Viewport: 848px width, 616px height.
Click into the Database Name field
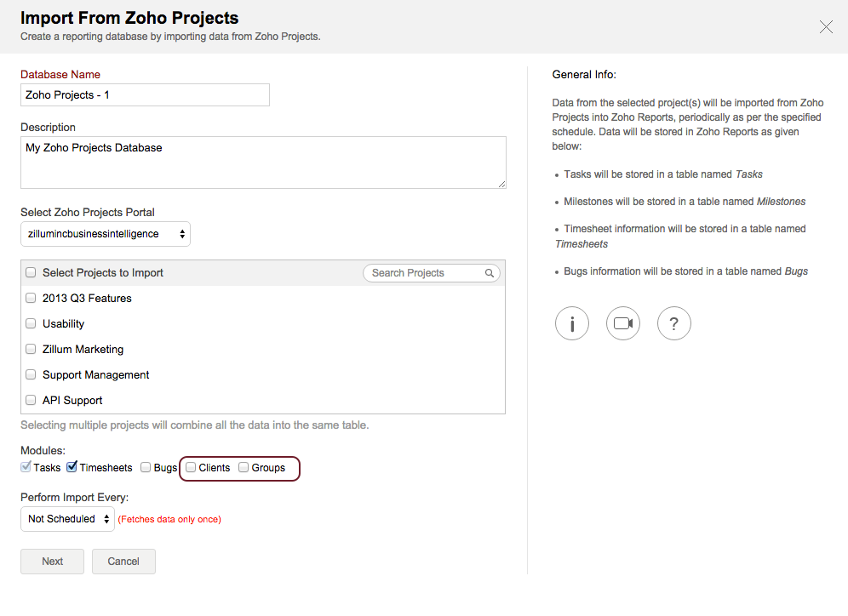pyautogui.click(x=145, y=95)
